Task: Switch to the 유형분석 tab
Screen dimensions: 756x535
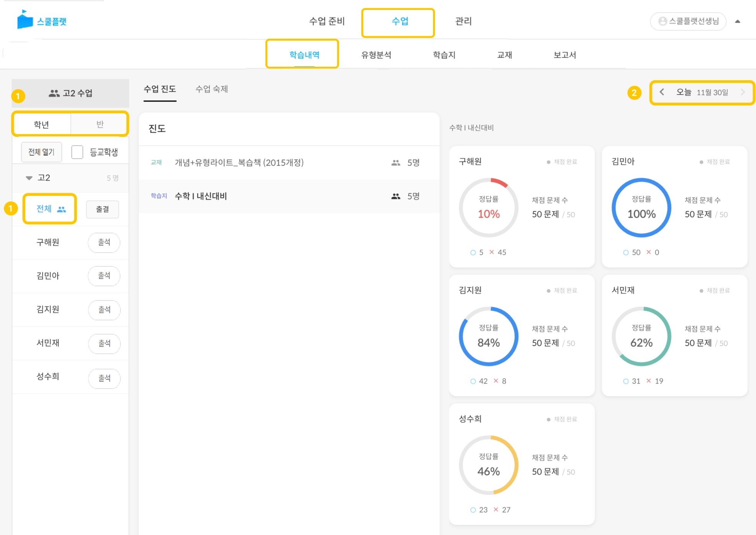Action: pyautogui.click(x=376, y=55)
